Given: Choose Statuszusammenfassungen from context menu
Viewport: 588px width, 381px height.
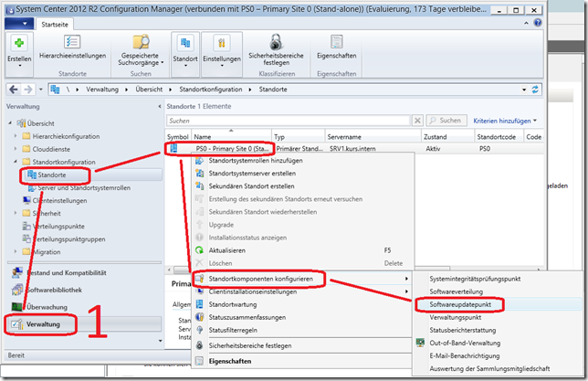Looking at the screenshot, I should [247, 317].
